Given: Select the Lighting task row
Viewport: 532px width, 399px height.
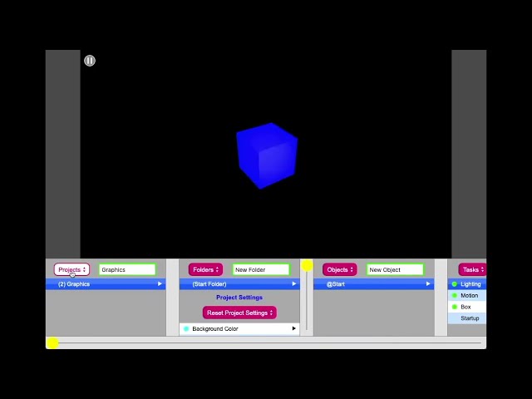Looking at the screenshot, I should pyautogui.click(x=467, y=284).
